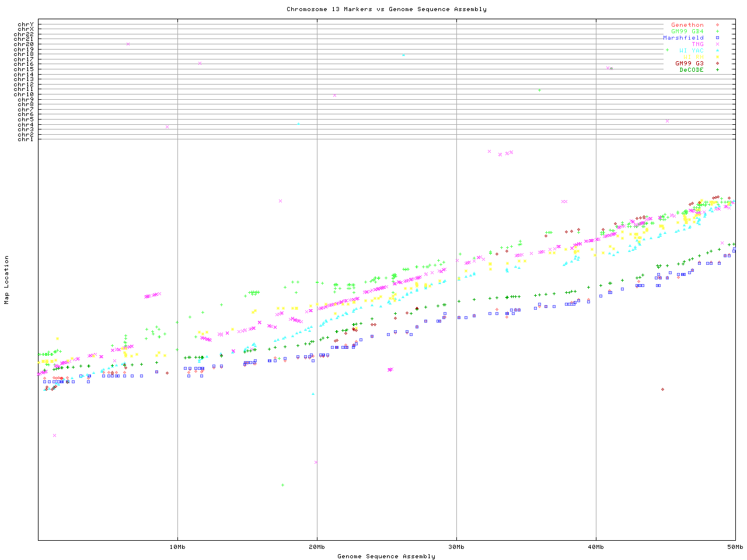Click the GM99 G3 diamond marker in legend

(717, 64)
